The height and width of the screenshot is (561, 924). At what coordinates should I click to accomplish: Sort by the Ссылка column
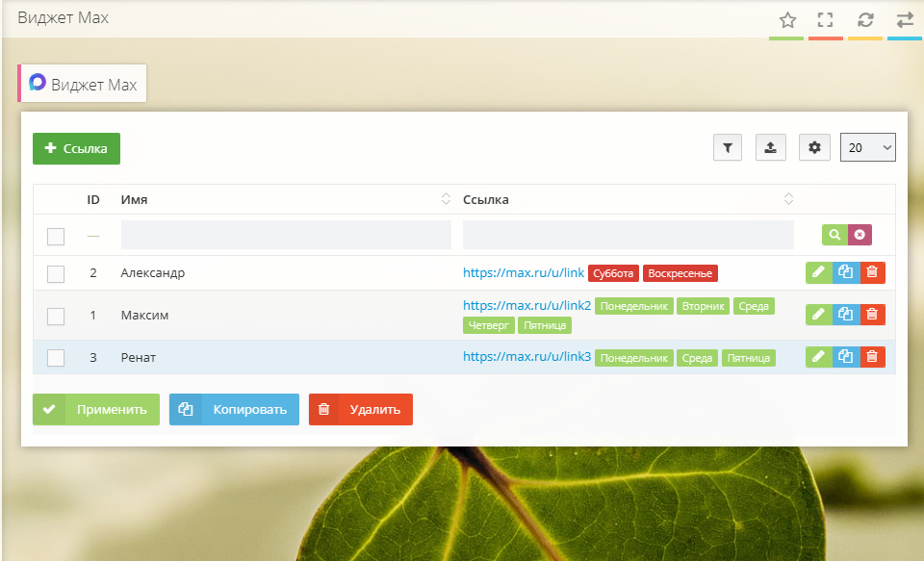click(x=626, y=199)
